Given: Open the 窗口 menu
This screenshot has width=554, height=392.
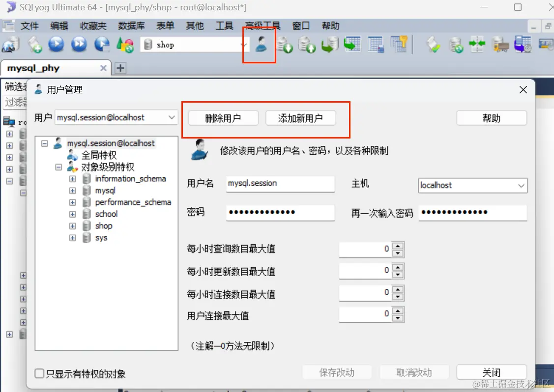Looking at the screenshot, I should pyautogui.click(x=301, y=26).
